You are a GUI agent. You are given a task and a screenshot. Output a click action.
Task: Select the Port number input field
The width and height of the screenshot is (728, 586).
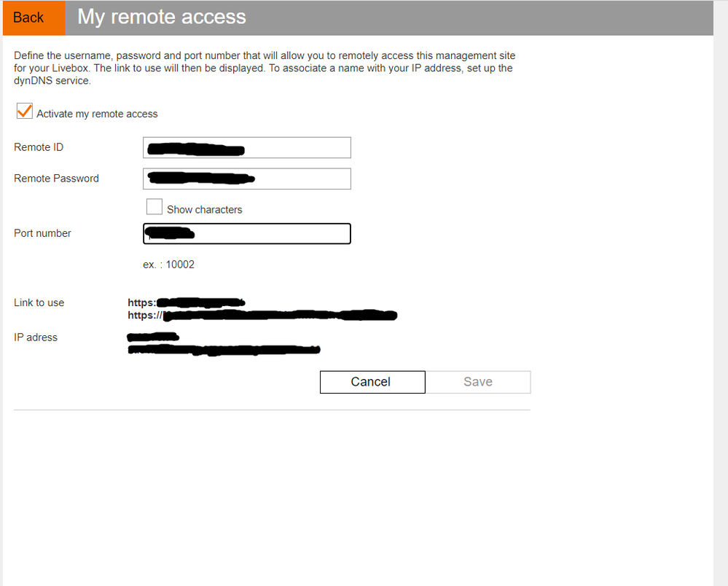(x=246, y=233)
